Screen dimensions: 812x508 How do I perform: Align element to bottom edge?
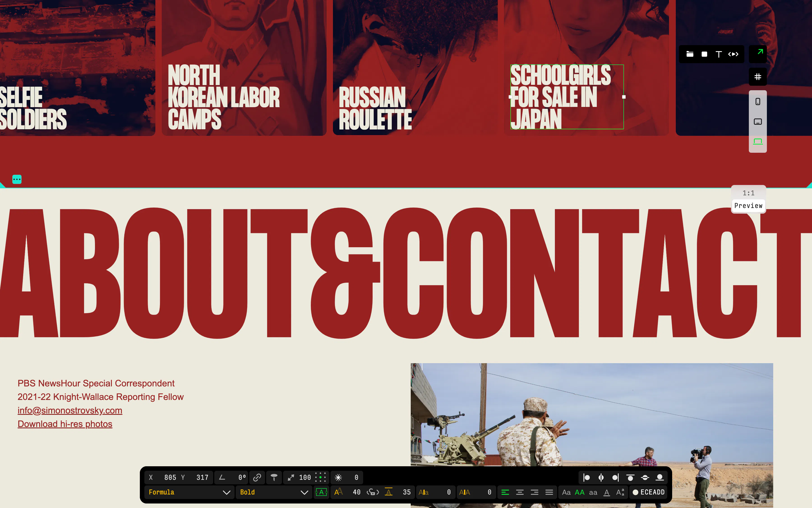[x=660, y=477]
